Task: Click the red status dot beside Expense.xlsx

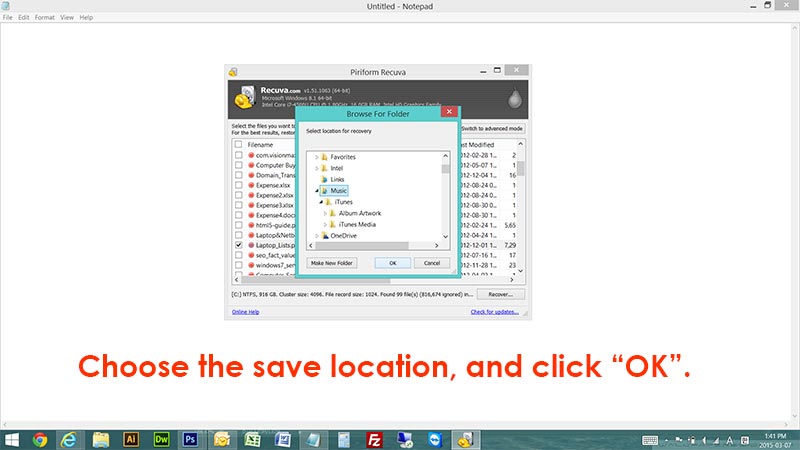Action: (251, 185)
